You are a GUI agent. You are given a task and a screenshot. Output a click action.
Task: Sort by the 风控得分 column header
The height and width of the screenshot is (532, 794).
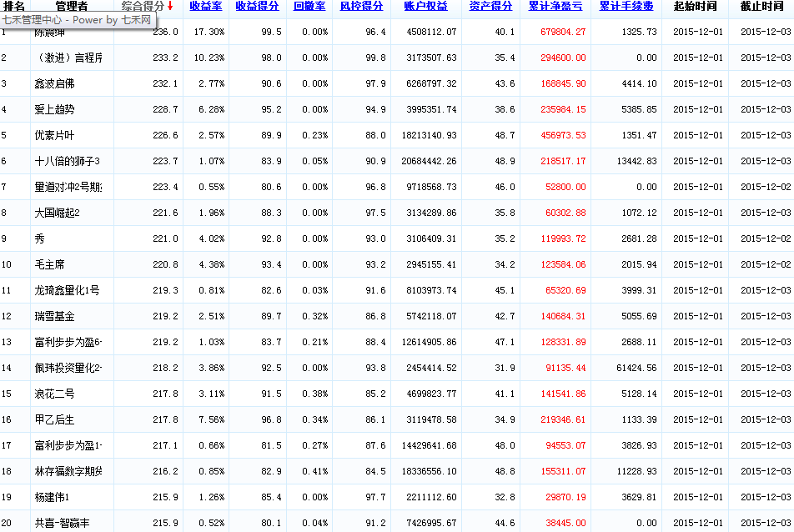coord(361,6)
